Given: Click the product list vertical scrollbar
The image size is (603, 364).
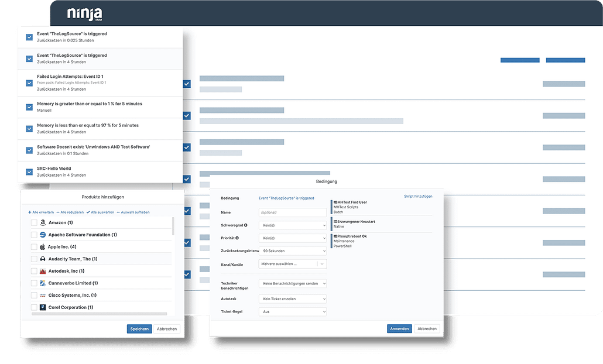Looking at the screenshot, I should click(x=173, y=226).
